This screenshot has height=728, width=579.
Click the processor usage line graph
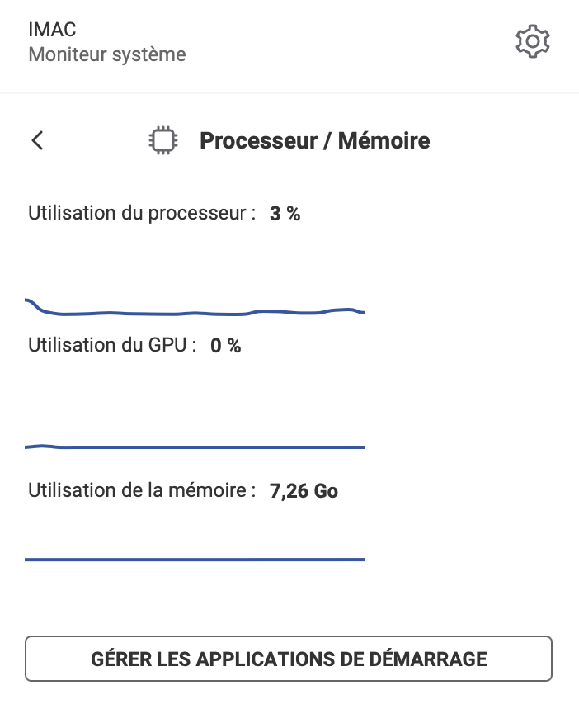point(195,310)
